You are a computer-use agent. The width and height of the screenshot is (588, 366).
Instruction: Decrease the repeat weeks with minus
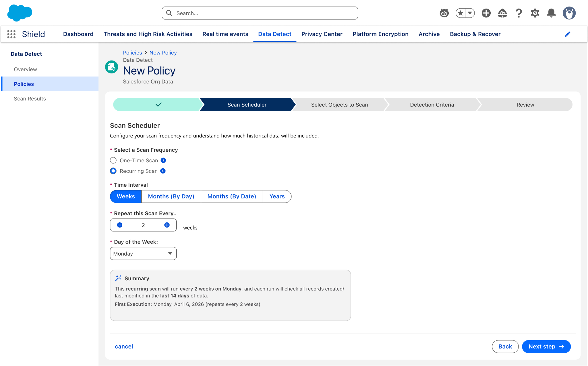pos(120,225)
